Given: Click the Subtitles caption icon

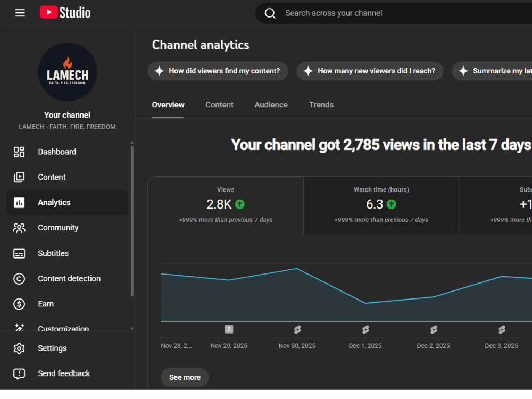Looking at the screenshot, I should pyautogui.click(x=19, y=253).
